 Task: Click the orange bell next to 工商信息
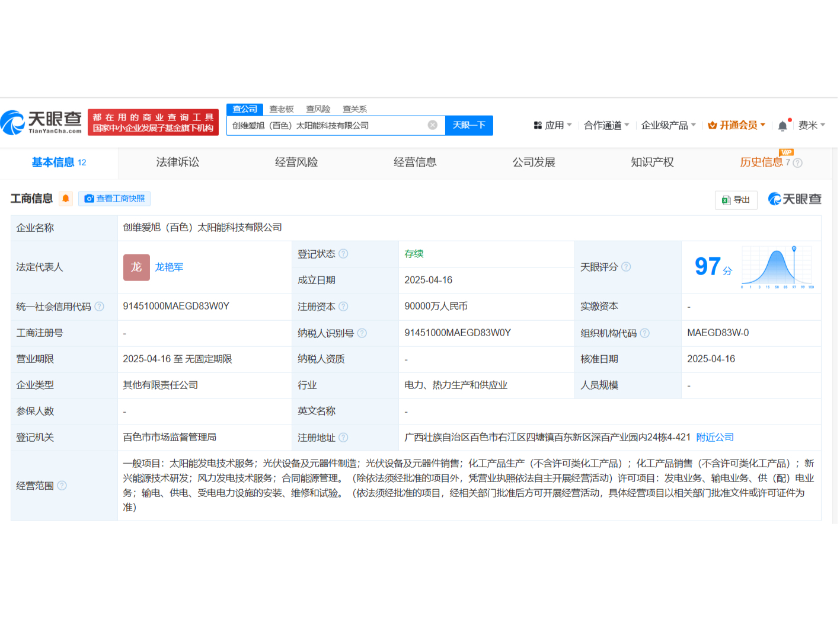(66, 199)
